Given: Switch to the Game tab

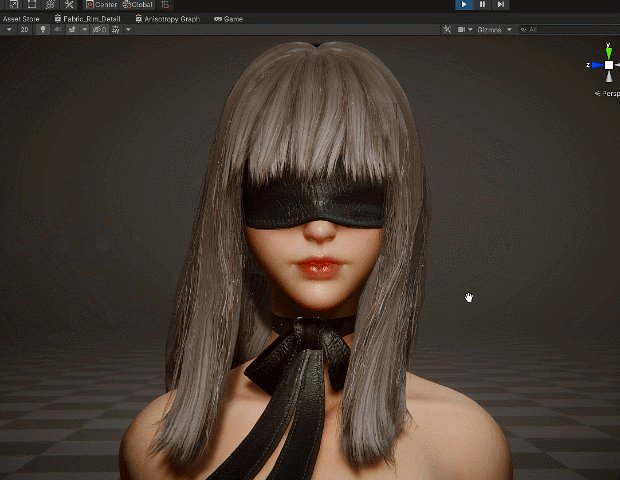Looking at the screenshot, I should [x=228, y=19].
